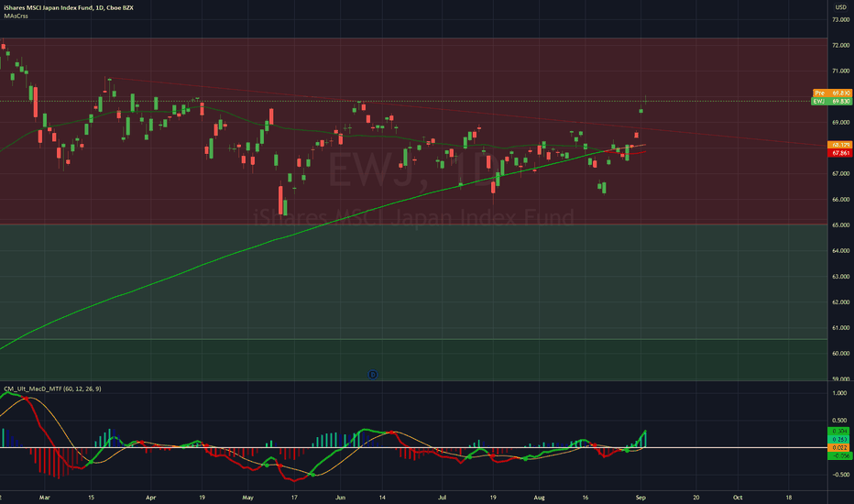Click the USD currency label
The width and height of the screenshot is (854, 504).
click(841, 7)
